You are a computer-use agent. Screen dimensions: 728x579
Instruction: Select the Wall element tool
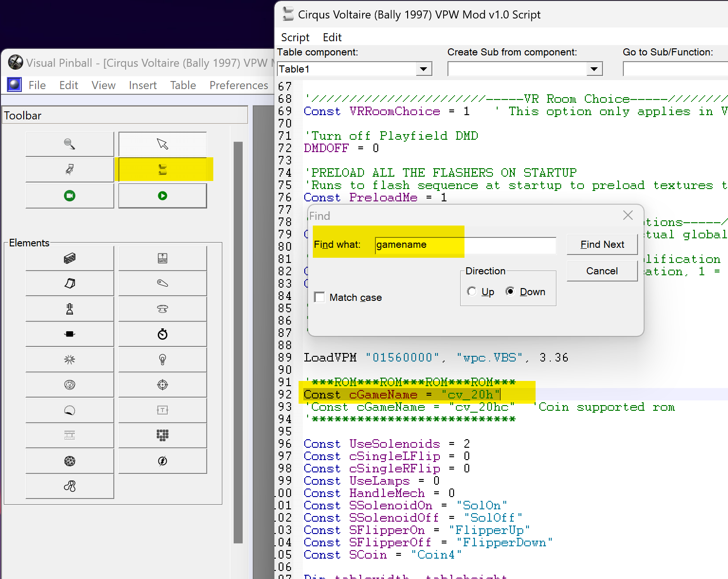pyautogui.click(x=70, y=258)
